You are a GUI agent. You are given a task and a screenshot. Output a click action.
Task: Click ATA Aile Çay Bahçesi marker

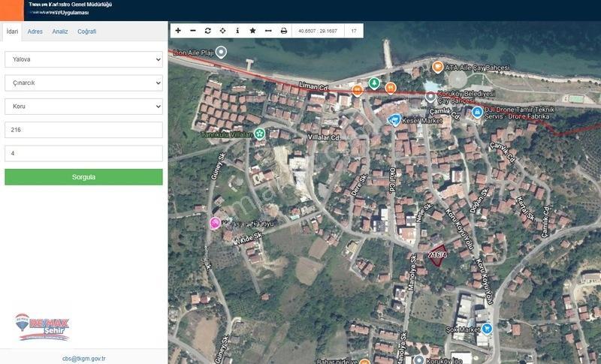(438, 67)
